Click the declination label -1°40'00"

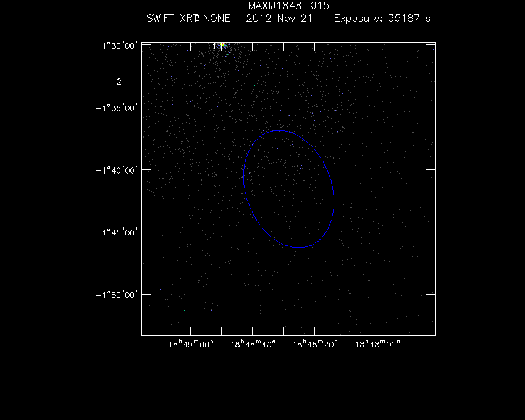pos(117,170)
